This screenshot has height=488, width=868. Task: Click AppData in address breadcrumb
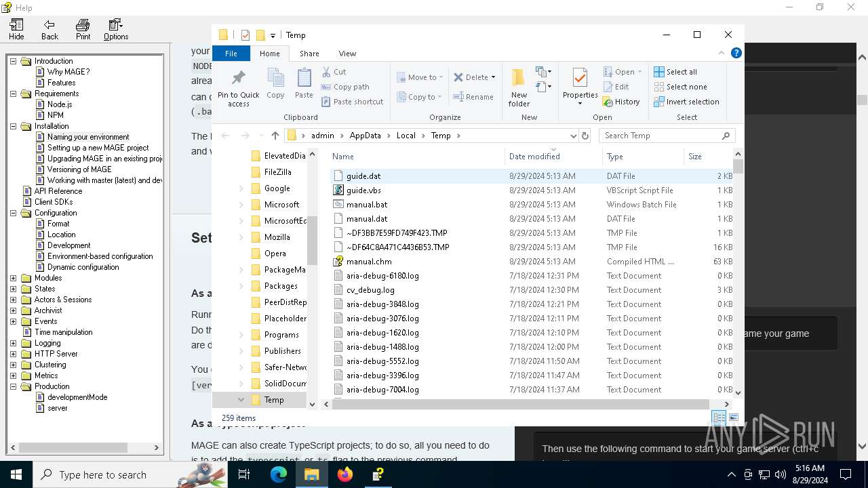coord(365,136)
